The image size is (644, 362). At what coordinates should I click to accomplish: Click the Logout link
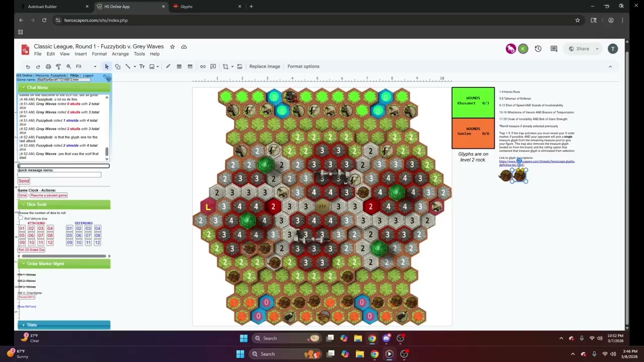[x=88, y=75]
